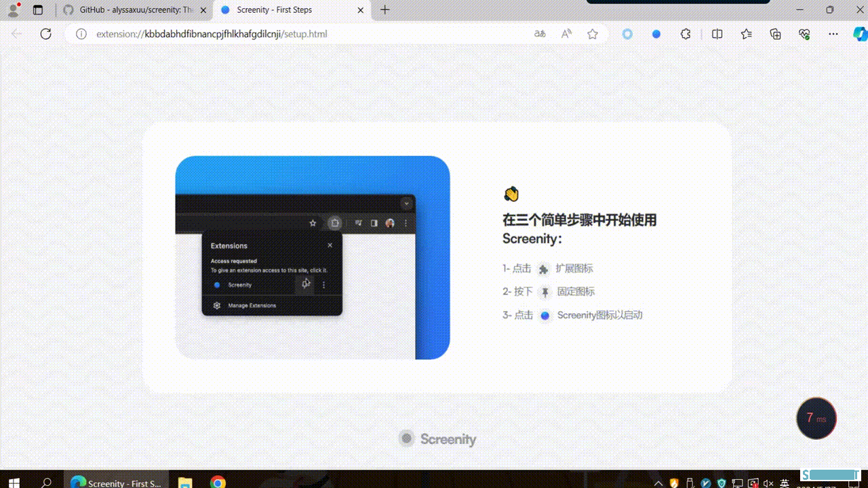Click the waving hand emoji
The height and width of the screenshot is (488, 868).
pyautogui.click(x=511, y=195)
